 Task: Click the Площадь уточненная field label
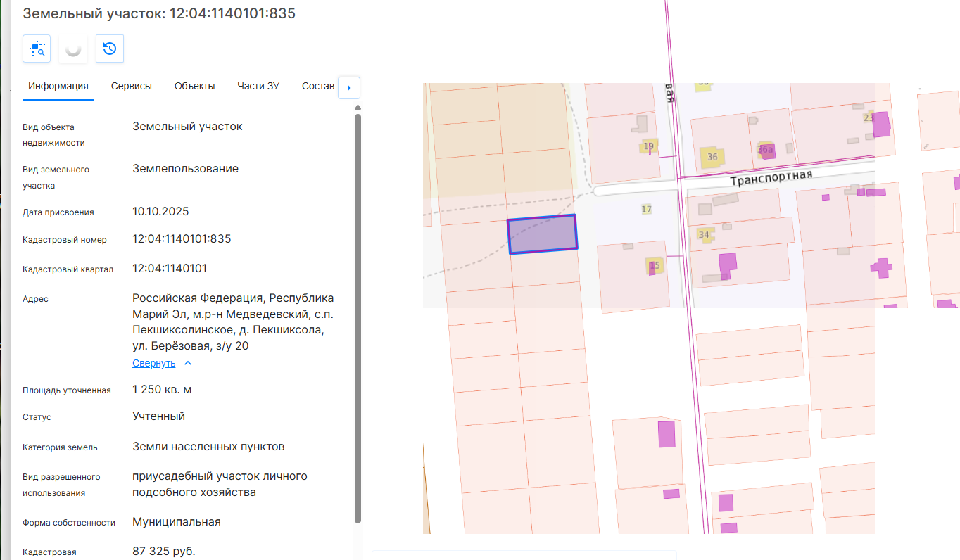click(67, 390)
